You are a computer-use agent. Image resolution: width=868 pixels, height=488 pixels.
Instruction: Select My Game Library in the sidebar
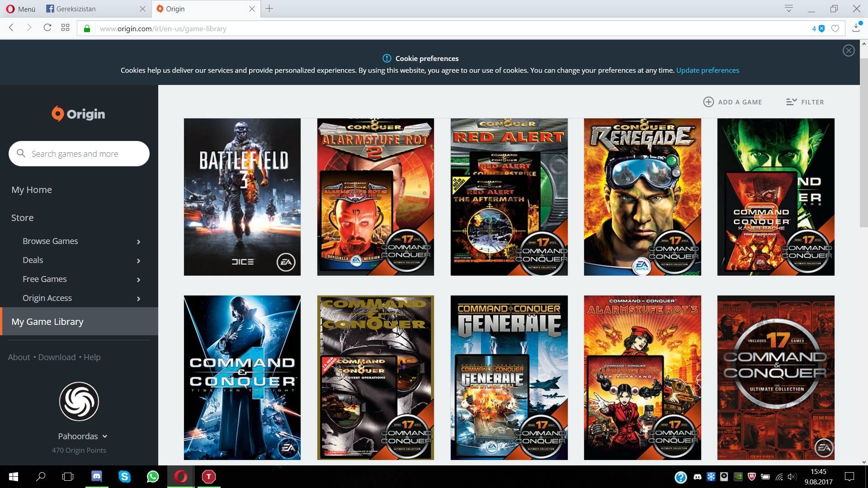(47, 322)
